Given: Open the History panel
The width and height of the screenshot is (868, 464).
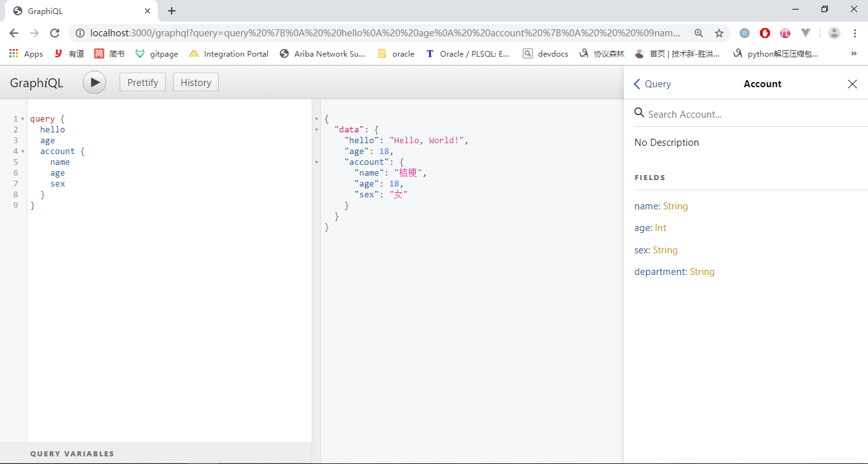Looking at the screenshot, I should [195, 83].
